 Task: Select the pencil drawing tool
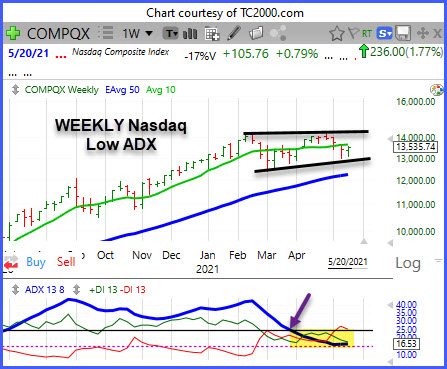pyautogui.click(x=234, y=33)
